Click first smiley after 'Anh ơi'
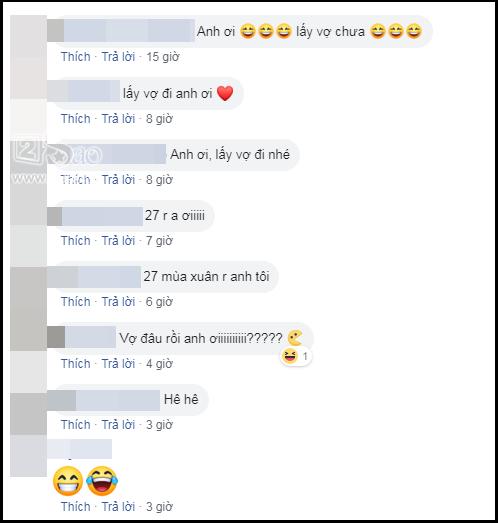The width and height of the screenshot is (498, 523). click(x=248, y=32)
